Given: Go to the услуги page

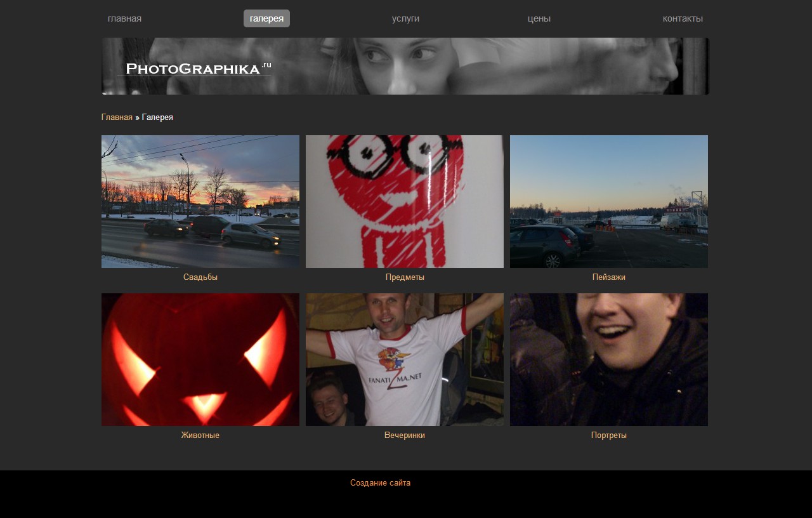Looking at the screenshot, I should (x=405, y=18).
